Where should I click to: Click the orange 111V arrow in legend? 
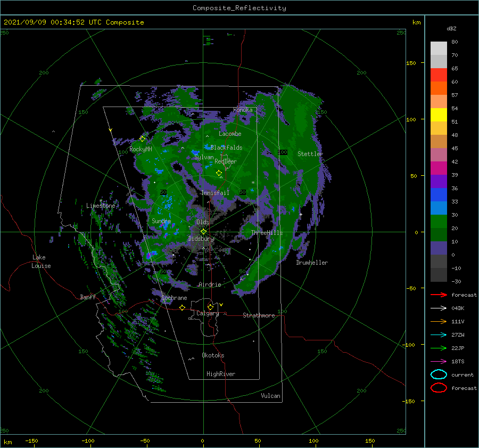(439, 321)
